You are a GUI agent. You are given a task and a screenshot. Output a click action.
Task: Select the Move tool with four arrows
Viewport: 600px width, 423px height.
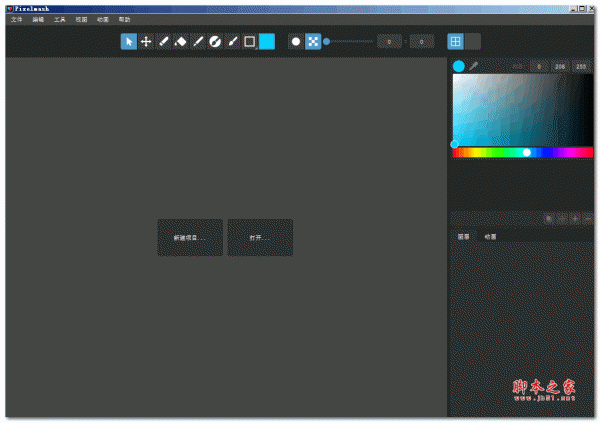point(146,41)
